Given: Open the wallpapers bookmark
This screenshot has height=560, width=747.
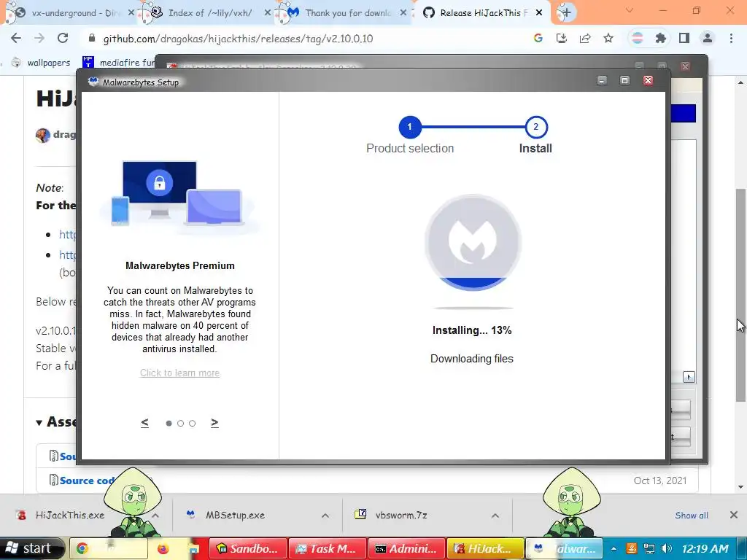Looking at the screenshot, I should point(42,63).
